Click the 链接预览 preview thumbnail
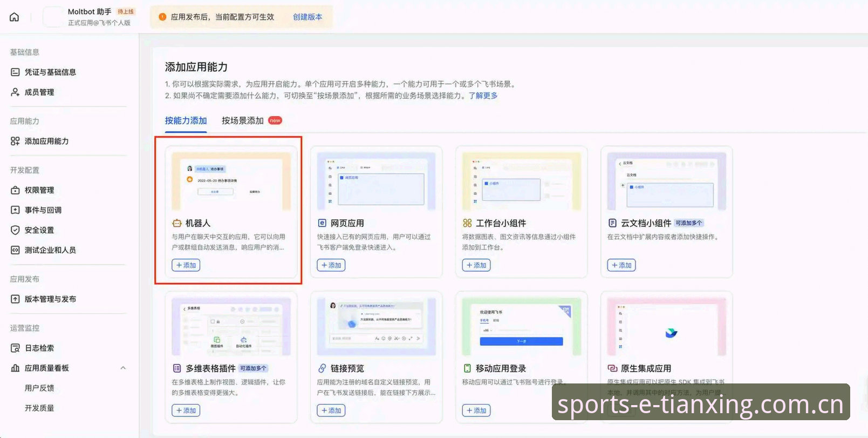Viewport: 868px width, 438px height. point(377,327)
